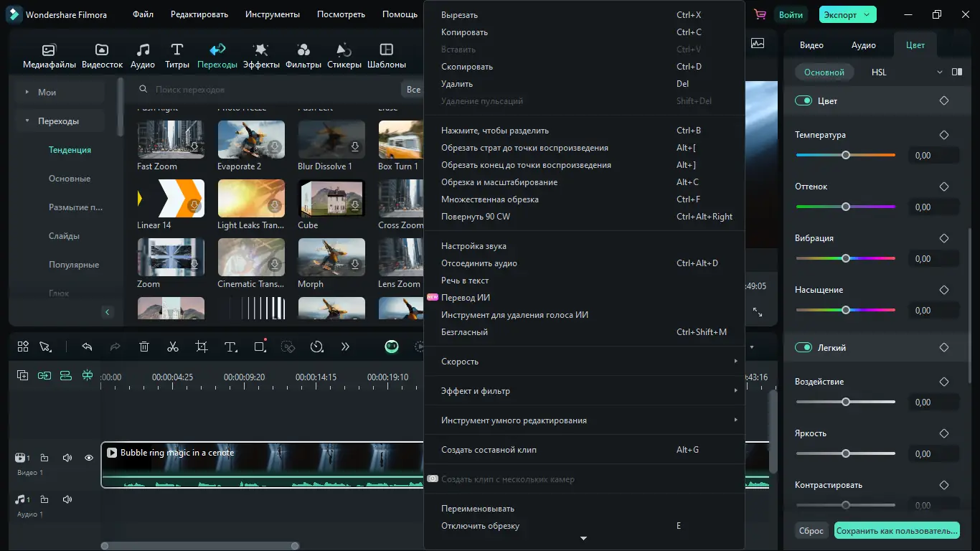Open the Титры titles panel
Image resolution: width=980 pixels, height=551 pixels.
(177, 56)
